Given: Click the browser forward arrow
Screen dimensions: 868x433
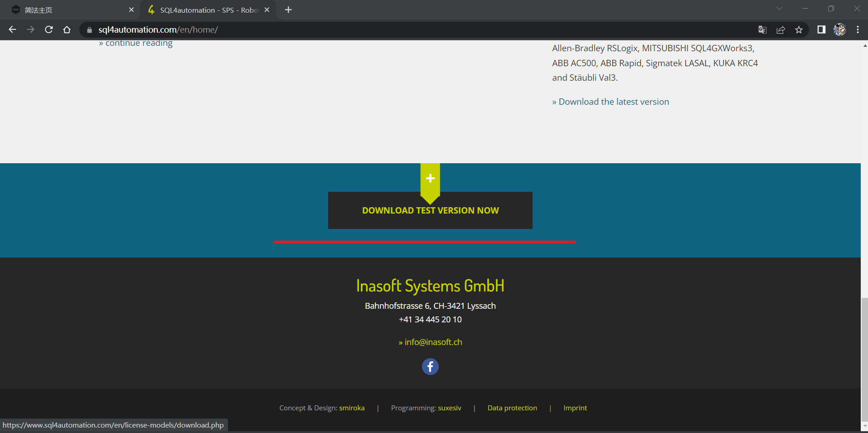Looking at the screenshot, I should point(30,29).
